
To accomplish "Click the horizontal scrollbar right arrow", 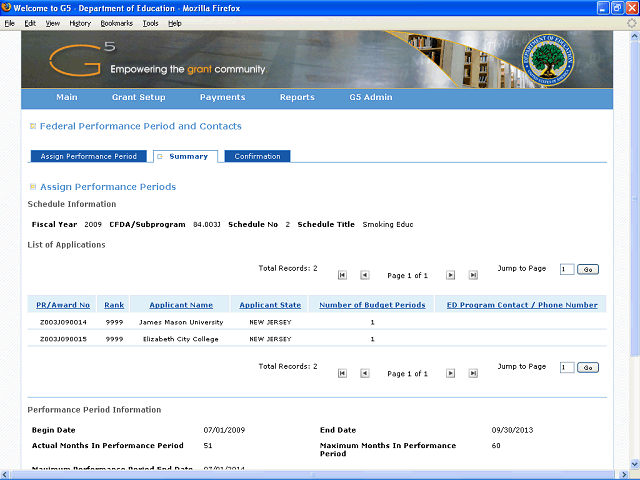I will [x=624, y=475].
